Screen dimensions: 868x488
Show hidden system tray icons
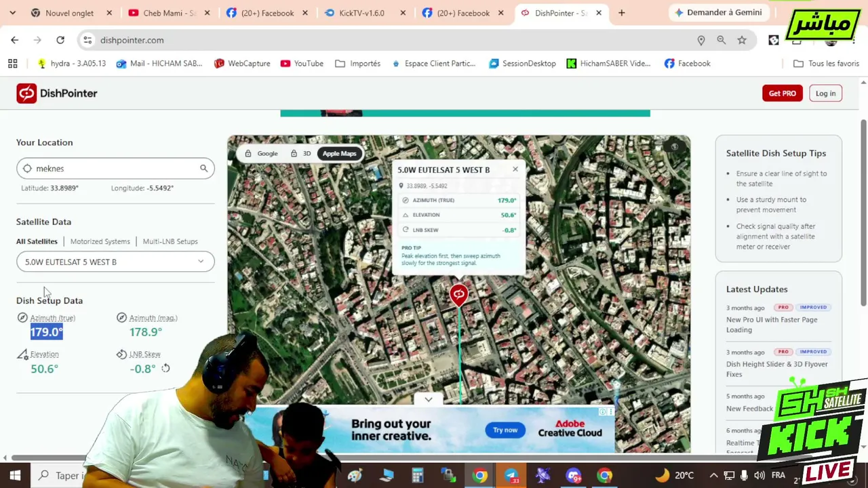[713, 475]
